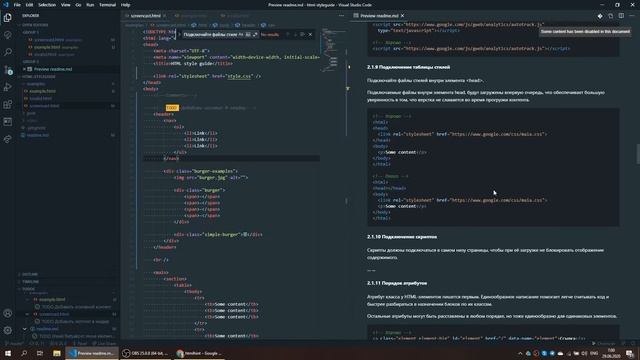Viewport: 640px width, 360px height.
Task: Expand Toggle Replace arrow in find widget
Action: click(x=179, y=35)
